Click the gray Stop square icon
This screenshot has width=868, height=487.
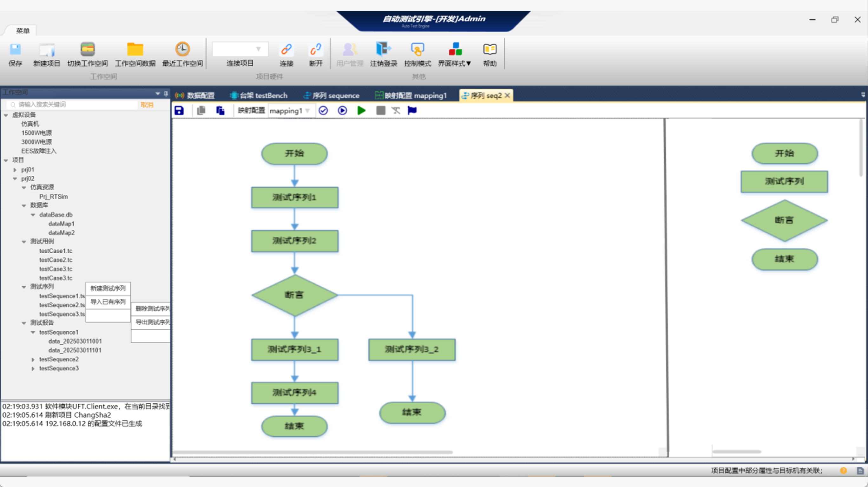point(380,110)
